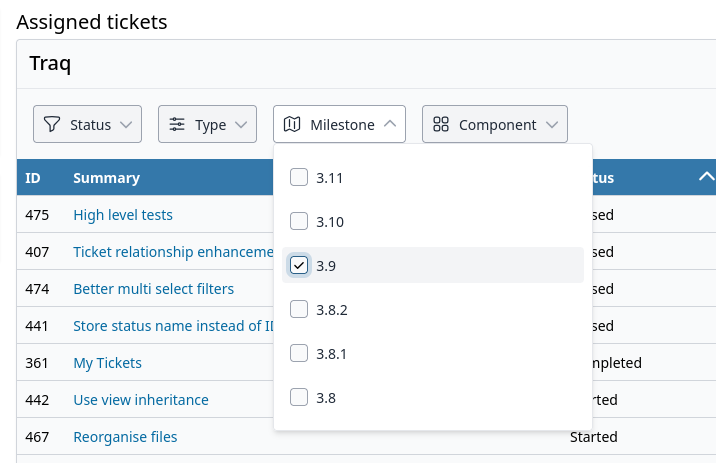716x463 pixels.
Task: Expand the Component filter chevron
Action: (552, 125)
